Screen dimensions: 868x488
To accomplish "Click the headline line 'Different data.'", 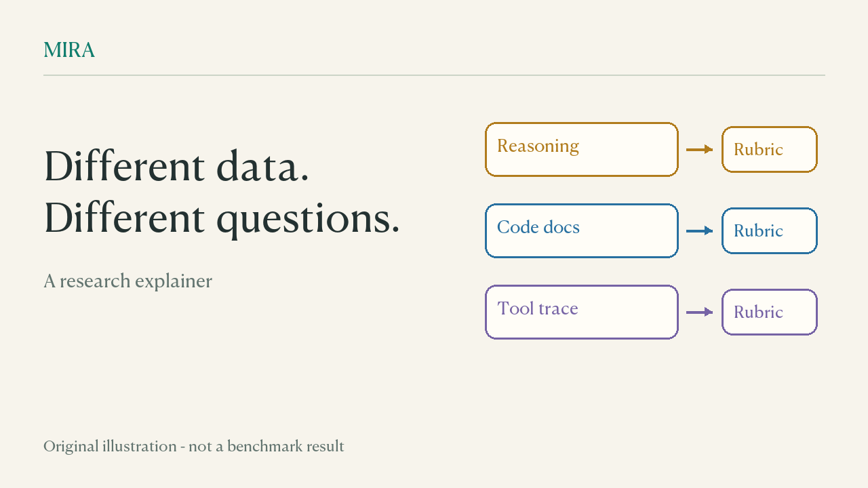I will point(176,166).
